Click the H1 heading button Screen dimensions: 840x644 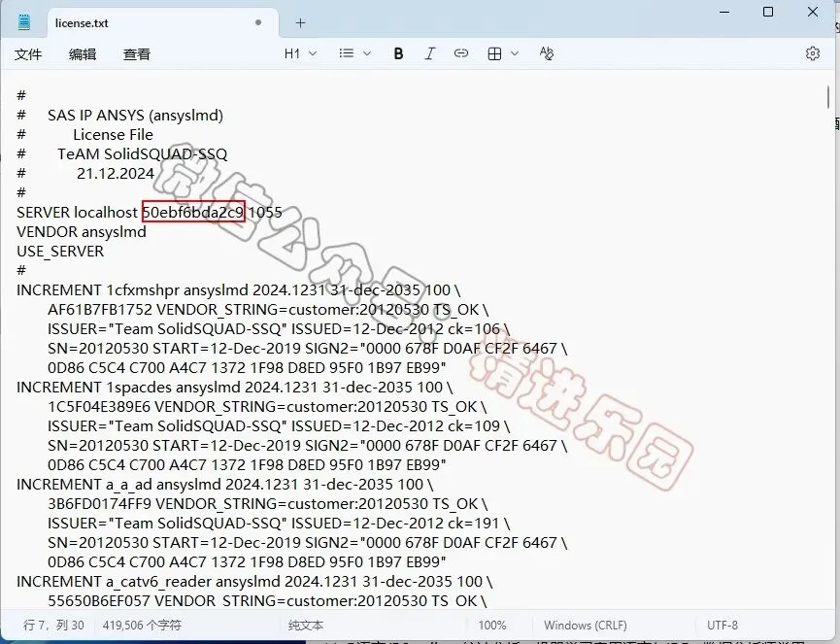coord(292,53)
